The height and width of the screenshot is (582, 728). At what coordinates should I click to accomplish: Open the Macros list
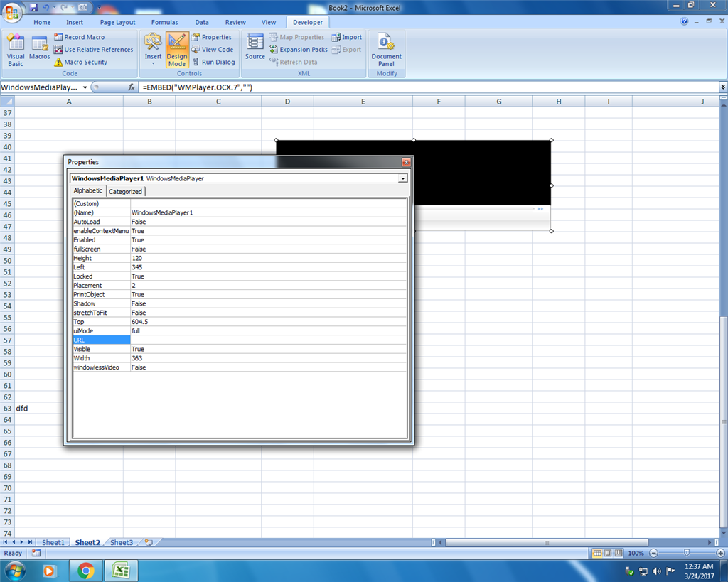pos(40,48)
